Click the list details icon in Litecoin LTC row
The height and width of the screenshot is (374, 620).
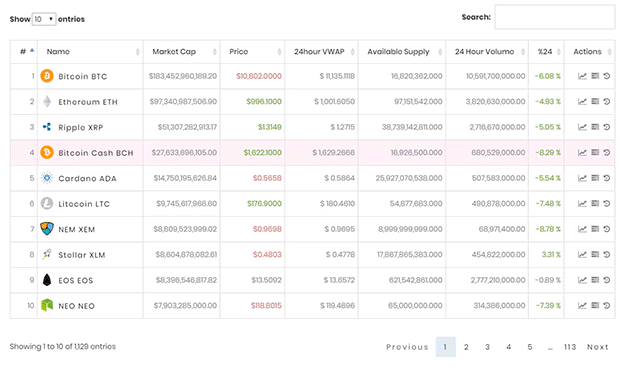click(595, 203)
